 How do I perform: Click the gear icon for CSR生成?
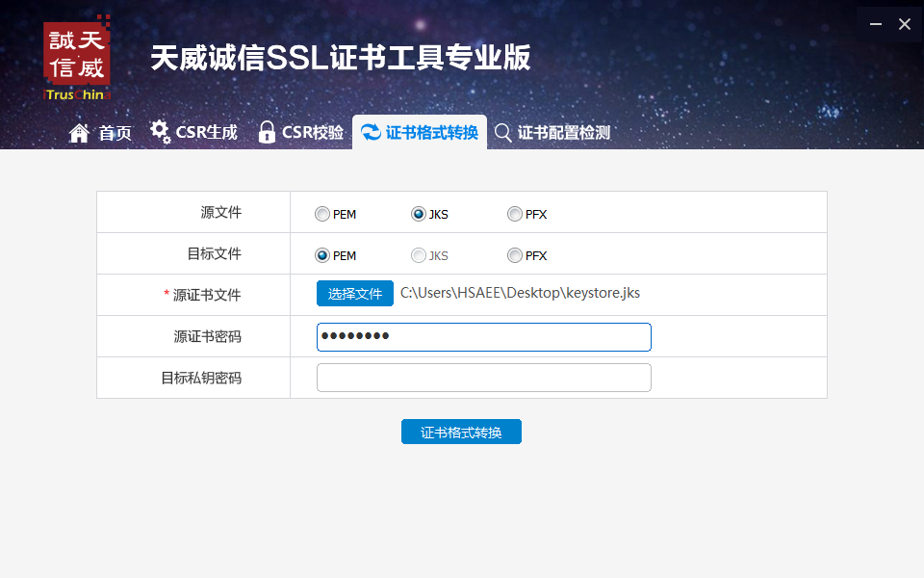click(x=160, y=132)
